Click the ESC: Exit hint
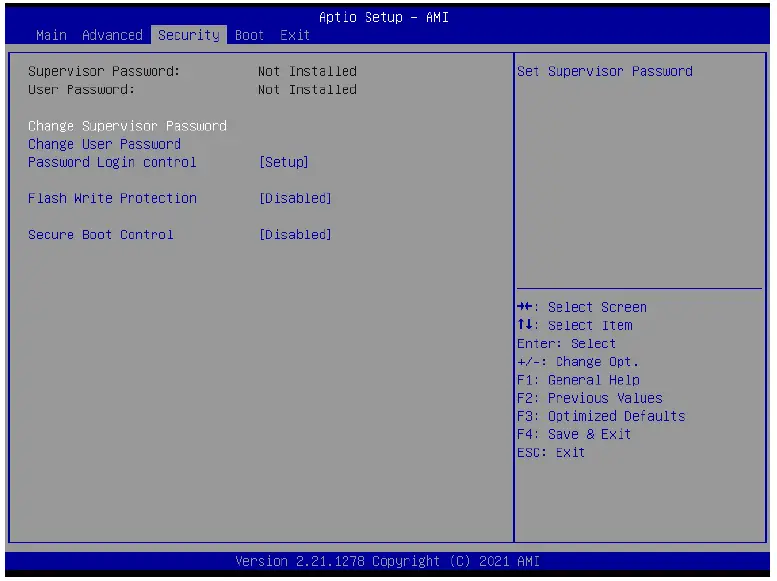This screenshot has width=777, height=581. (551, 453)
